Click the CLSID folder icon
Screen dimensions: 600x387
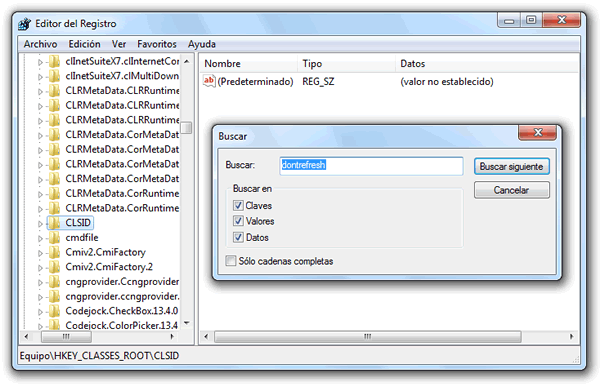click(x=54, y=223)
